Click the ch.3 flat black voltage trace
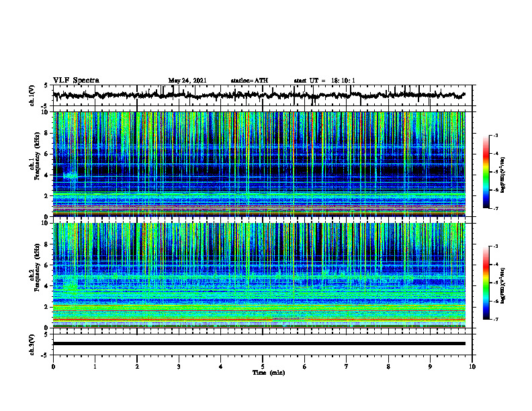This screenshot has width=532, height=411. click(259, 344)
